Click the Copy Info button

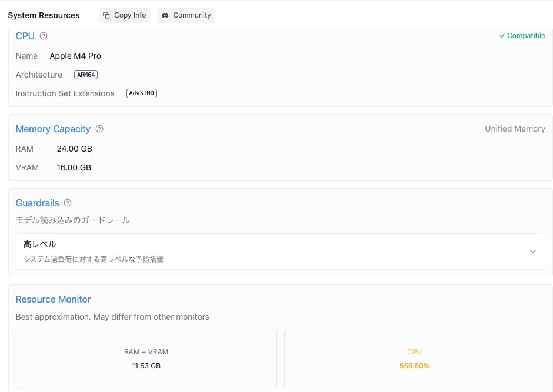tap(125, 15)
